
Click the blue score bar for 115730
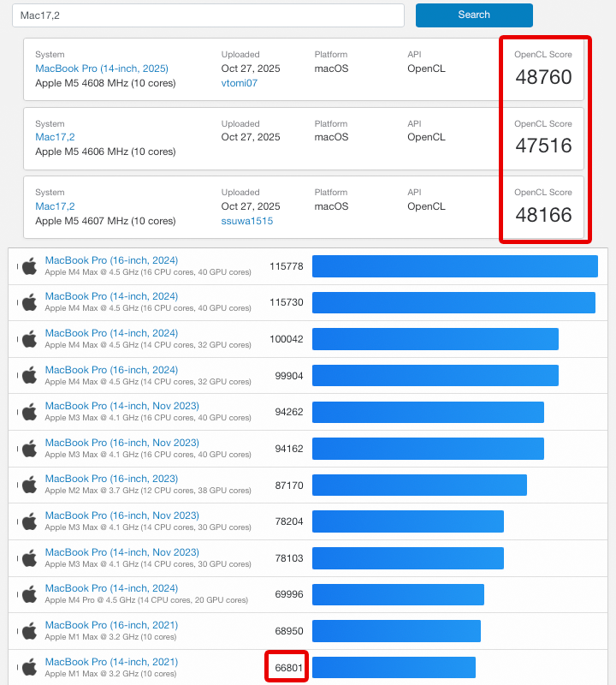click(x=453, y=303)
